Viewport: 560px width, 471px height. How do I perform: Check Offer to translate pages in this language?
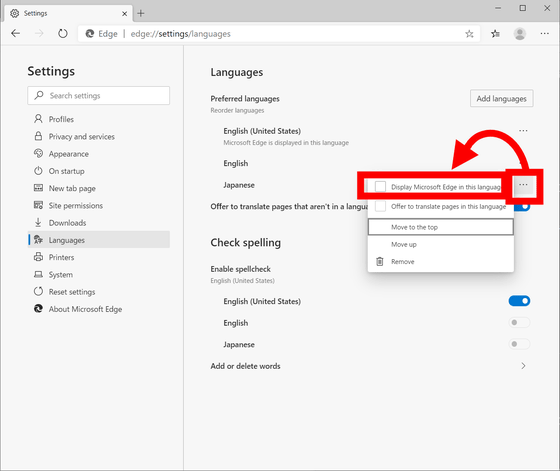(x=380, y=206)
